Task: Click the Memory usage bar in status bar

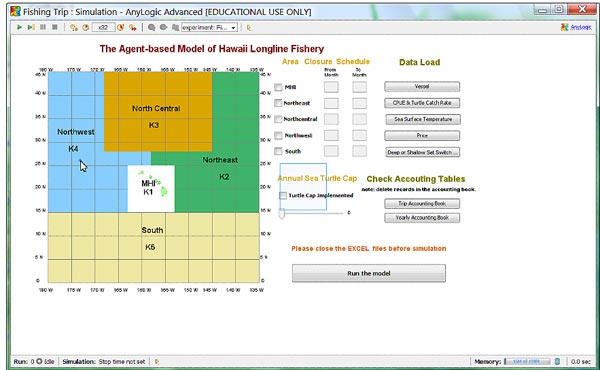Action: click(x=527, y=362)
